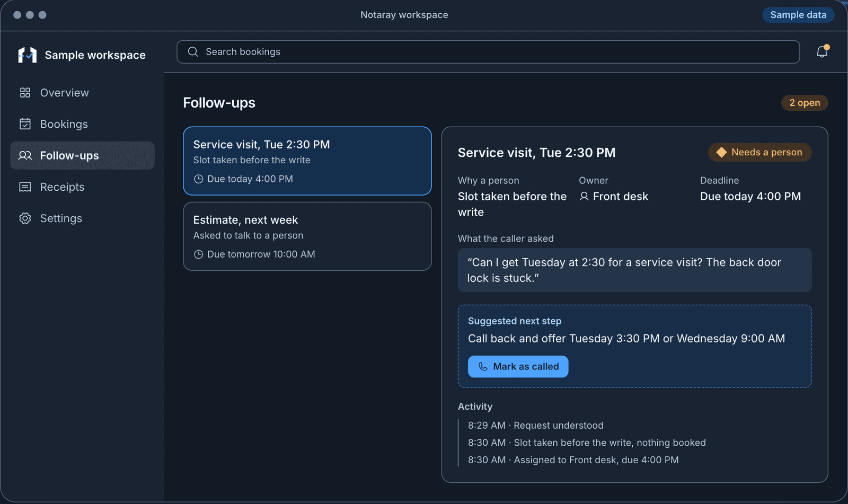This screenshot has width=848, height=504.
Task: Click the What the caller asked label
Action: (506, 238)
